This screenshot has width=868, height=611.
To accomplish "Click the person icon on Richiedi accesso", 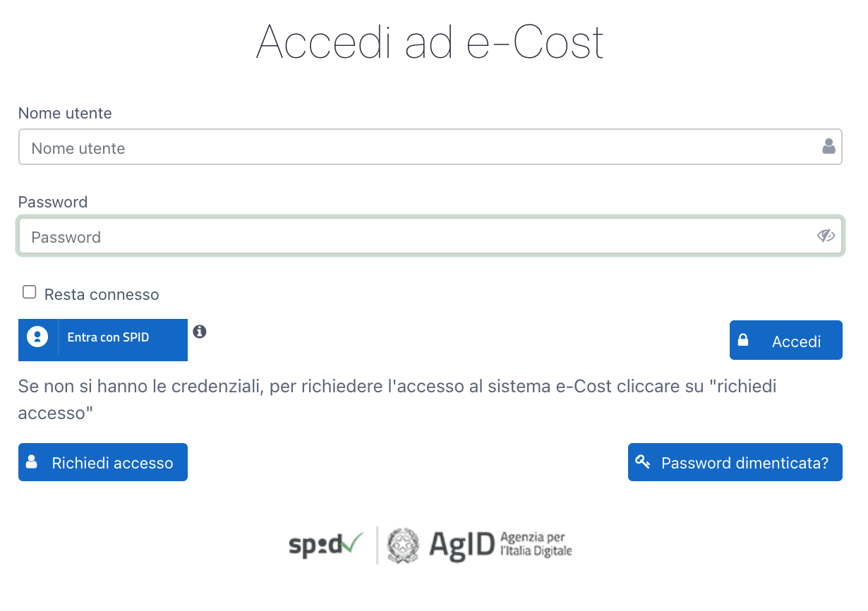I will 31,462.
